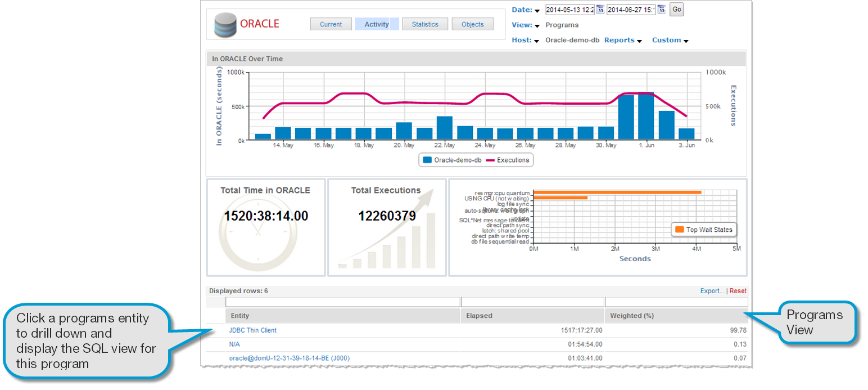Expand the Host dropdown arrow
868x390 pixels.
click(537, 41)
